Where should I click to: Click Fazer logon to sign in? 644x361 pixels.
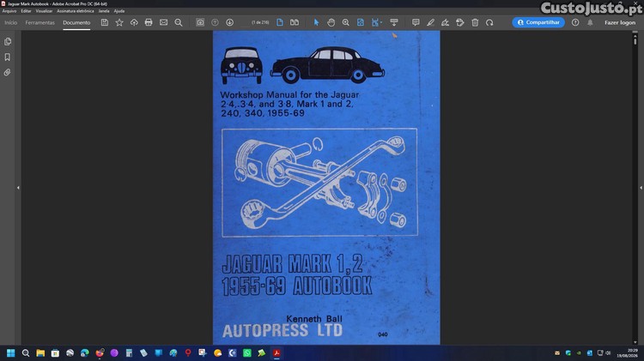[620, 22]
